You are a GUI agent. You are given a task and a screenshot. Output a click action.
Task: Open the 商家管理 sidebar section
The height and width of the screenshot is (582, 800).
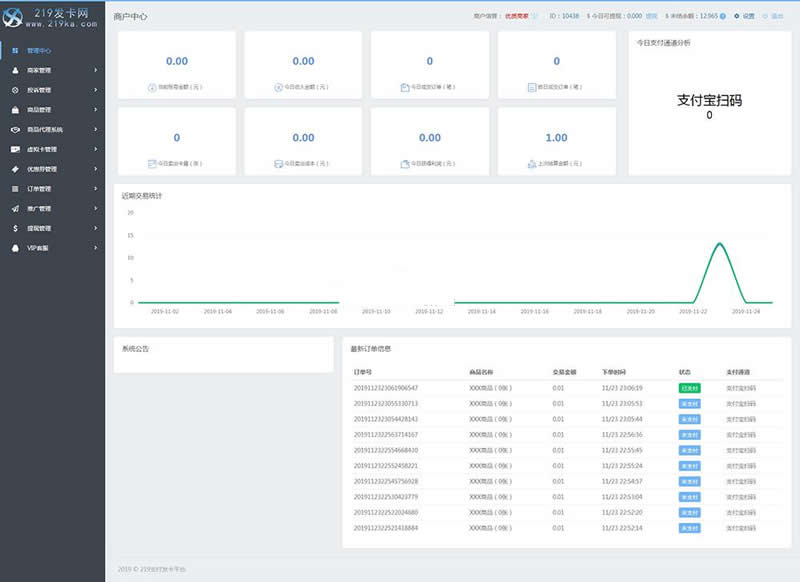click(x=43, y=70)
